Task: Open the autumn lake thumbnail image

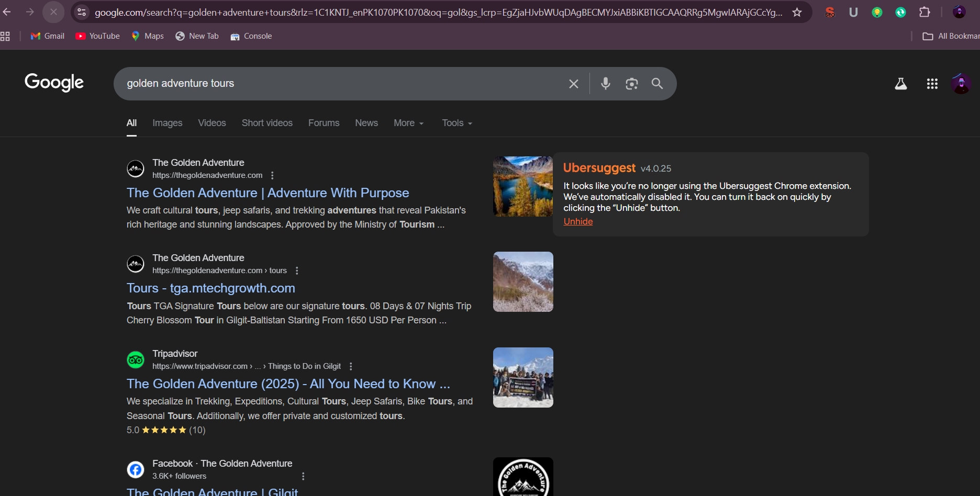Action: click(523, 186)
